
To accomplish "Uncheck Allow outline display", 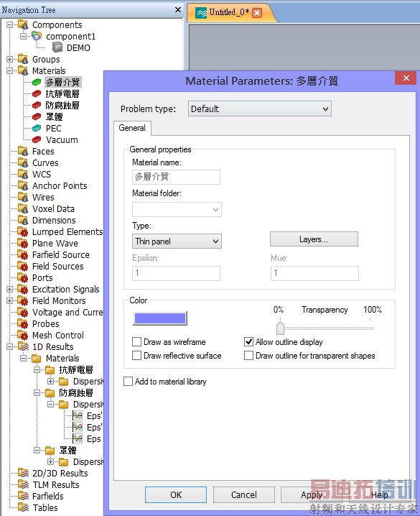I will [x=249, y=342].
